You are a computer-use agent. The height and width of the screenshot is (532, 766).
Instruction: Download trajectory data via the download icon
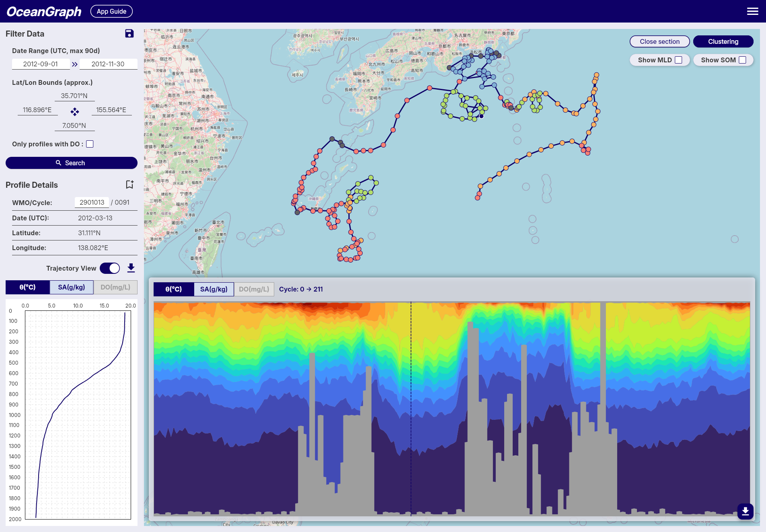131,268
